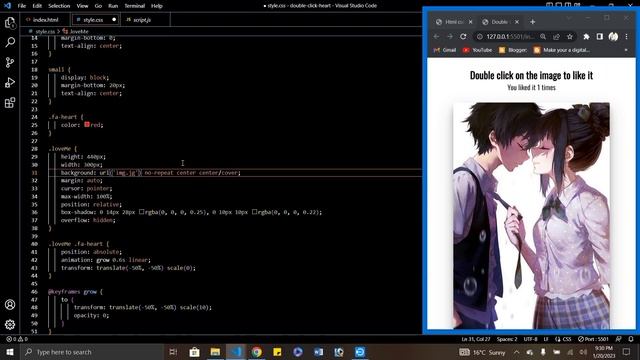
Task: Open the Selection menu
Action: pyautogui.click(x=59, y=6)
